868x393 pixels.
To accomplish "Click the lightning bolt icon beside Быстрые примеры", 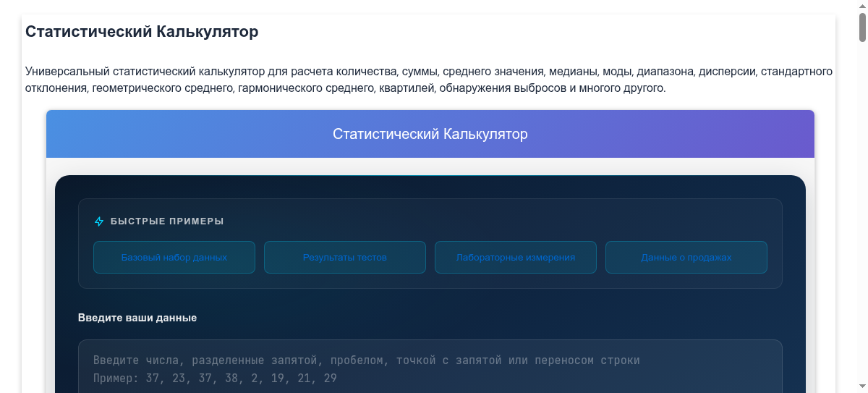I will [99, 221].
